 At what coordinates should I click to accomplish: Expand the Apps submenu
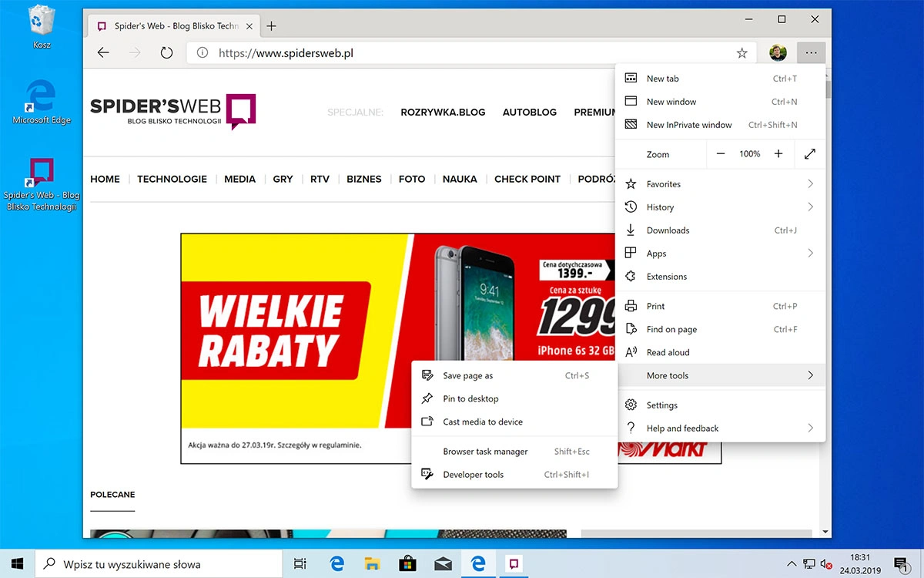pos(810,253)
